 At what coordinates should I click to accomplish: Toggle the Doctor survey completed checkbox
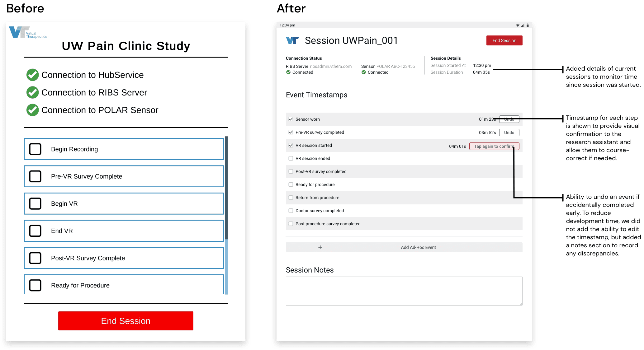pyautogui.click(x=291, y=211)
